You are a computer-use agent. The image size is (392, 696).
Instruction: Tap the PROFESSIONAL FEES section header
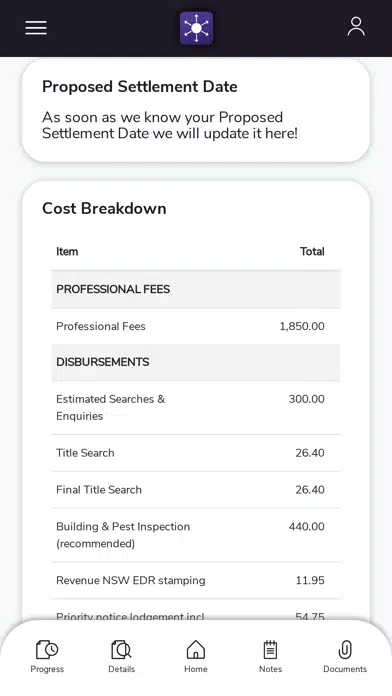click(196, 289)
